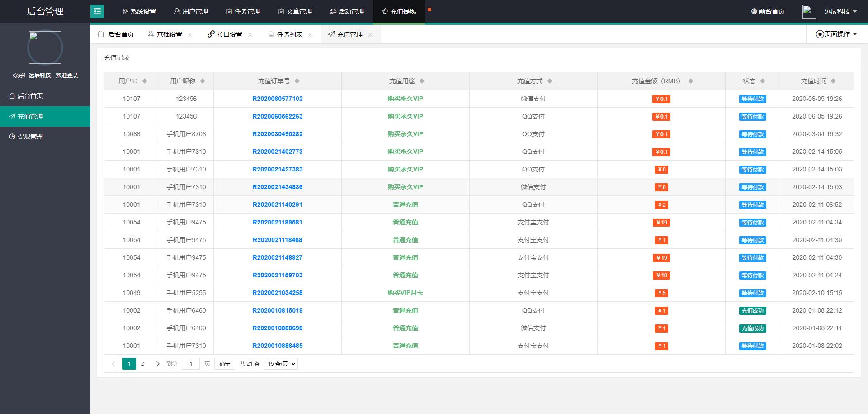Sort by the 状态 column arrows

coord(763,81)
